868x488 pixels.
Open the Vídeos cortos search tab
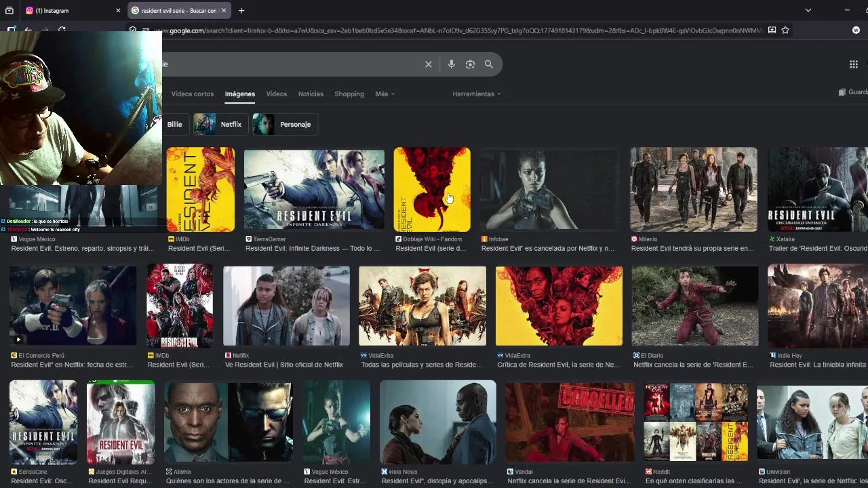pyautogui.click(x=193, y=94)
